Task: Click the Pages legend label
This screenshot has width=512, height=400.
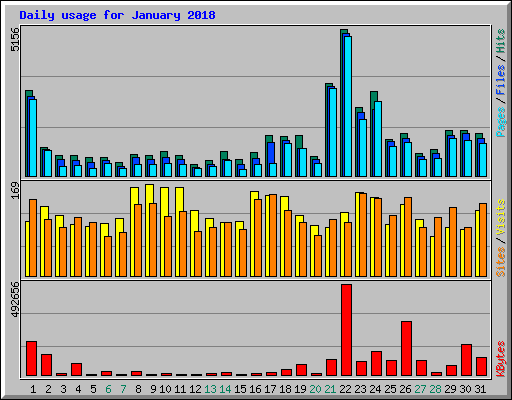Action: click(500, 122)
